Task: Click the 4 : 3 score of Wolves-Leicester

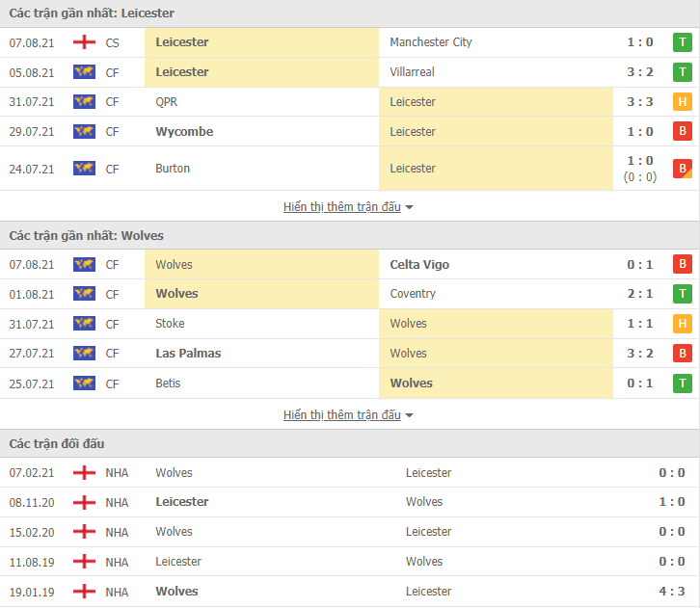Action: 672,592
